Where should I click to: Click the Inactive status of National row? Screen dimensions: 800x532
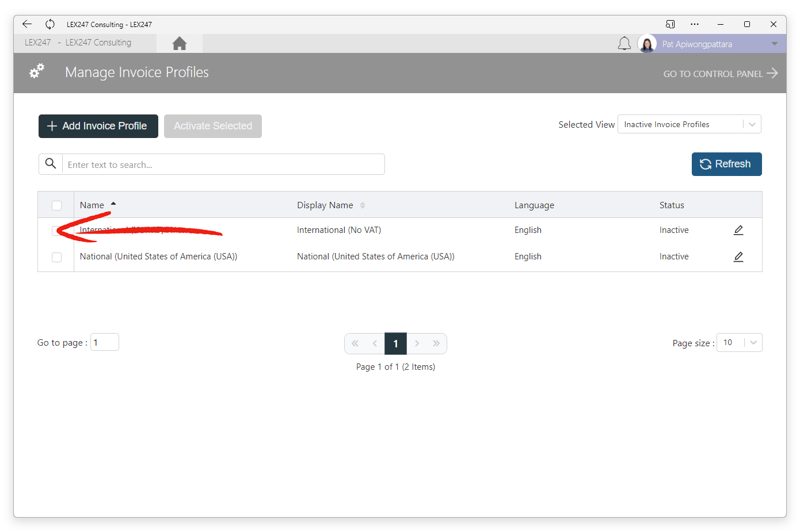click(x=674, y=257)
